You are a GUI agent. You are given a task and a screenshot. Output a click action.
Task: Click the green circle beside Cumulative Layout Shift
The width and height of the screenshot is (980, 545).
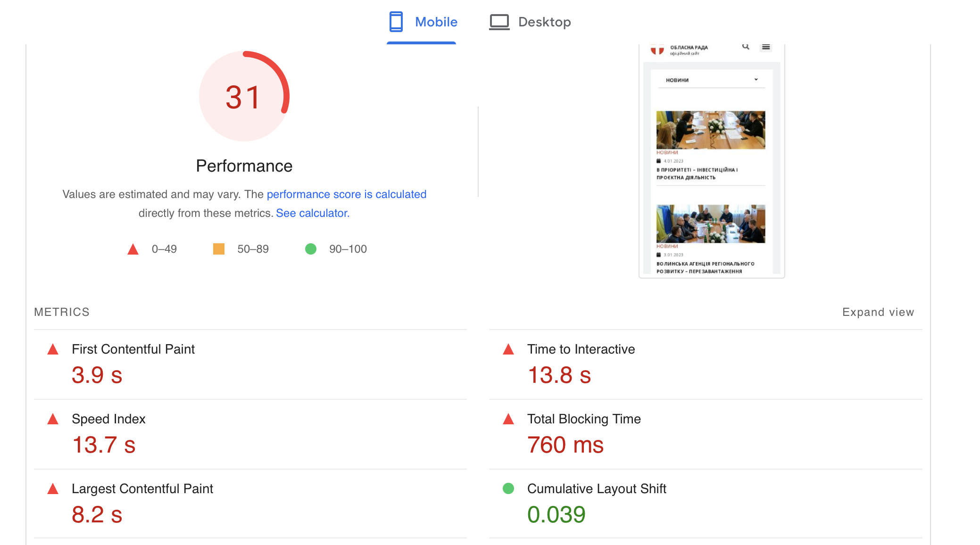pos(508,488)
